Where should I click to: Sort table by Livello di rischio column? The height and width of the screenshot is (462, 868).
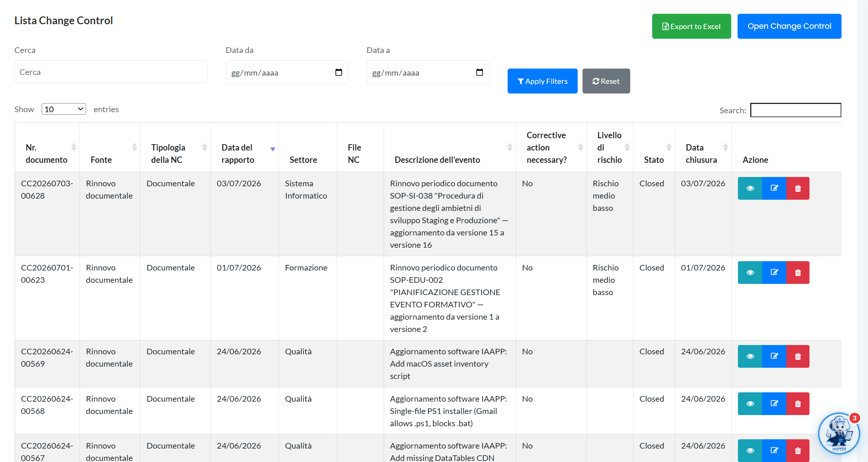pyautogui.click(x=610, y=147)
